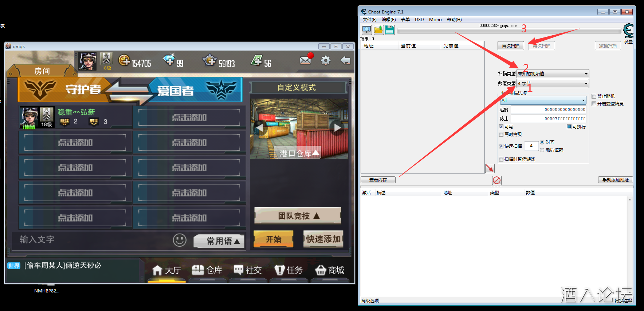Click 稳重灬弘新 player avatar in slot
The width and height of the screenshot is (644, 311).
[29, 117]
